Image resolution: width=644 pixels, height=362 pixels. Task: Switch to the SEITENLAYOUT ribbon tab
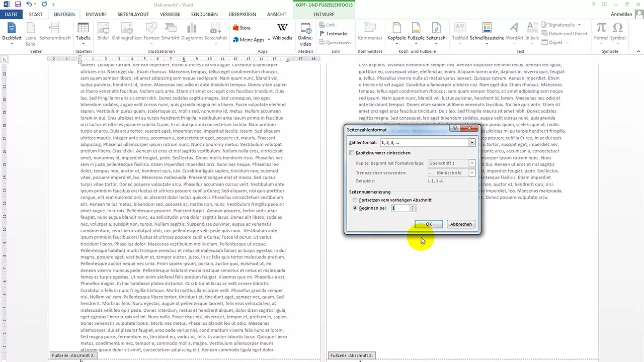133,14
